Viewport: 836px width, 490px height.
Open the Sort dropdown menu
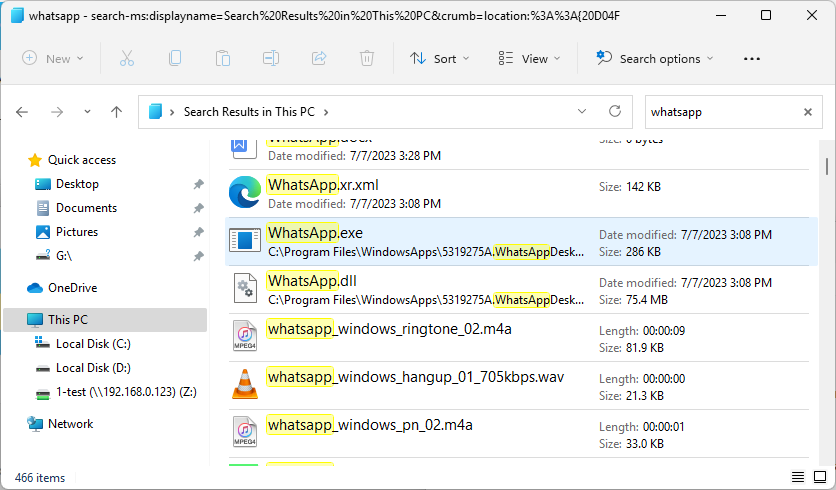tap(439, 59)
